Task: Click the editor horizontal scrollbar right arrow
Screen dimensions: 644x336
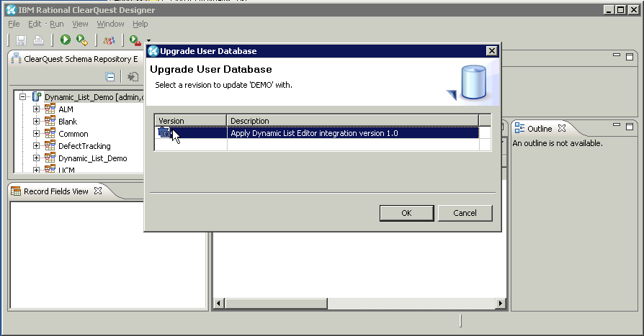Action: click(x=500, y=303)
